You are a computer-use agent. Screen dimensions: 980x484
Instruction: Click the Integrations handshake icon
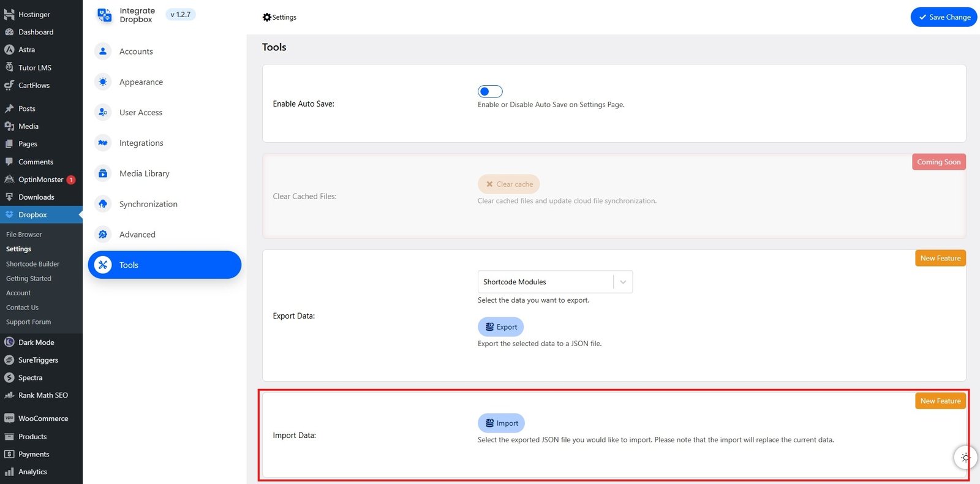coord(103,143)
